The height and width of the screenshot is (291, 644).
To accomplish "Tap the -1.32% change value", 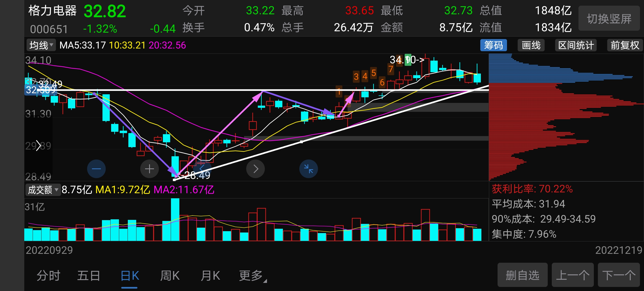I will 100,29.
